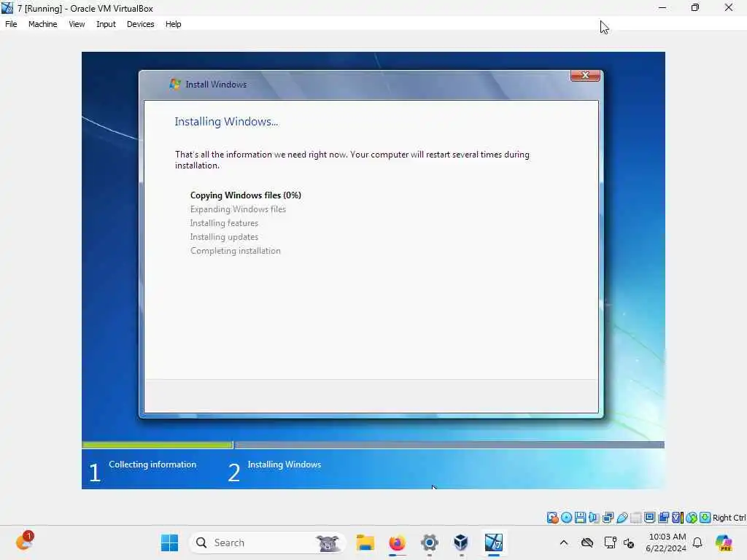The image size is (747, 560).
Task: Click the VirtualBox window title icon
Action: coord(7,8)
